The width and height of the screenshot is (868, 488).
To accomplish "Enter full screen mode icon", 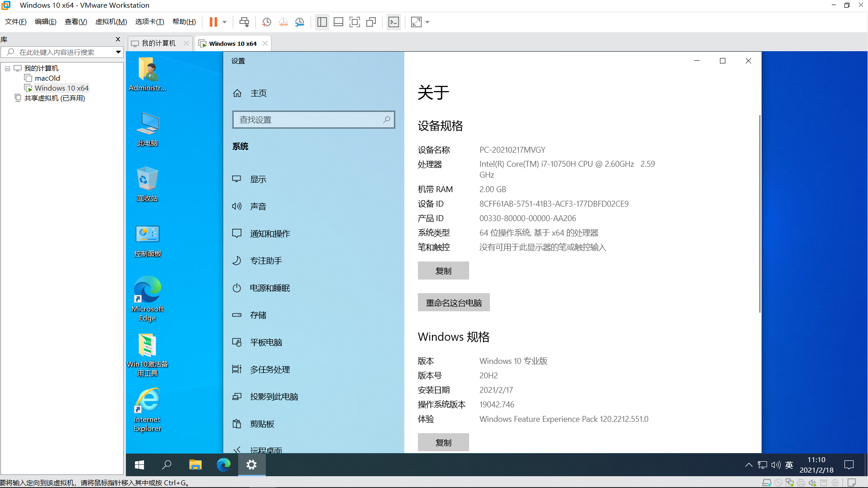I will pyautogui.click(x=355, y=22).
